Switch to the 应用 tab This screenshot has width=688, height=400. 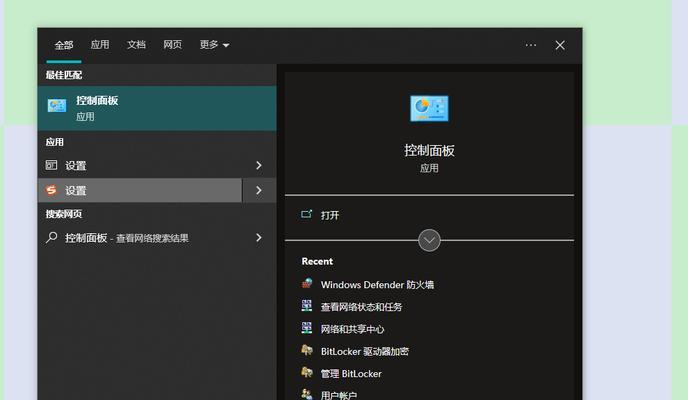click(x=100, y=45)
